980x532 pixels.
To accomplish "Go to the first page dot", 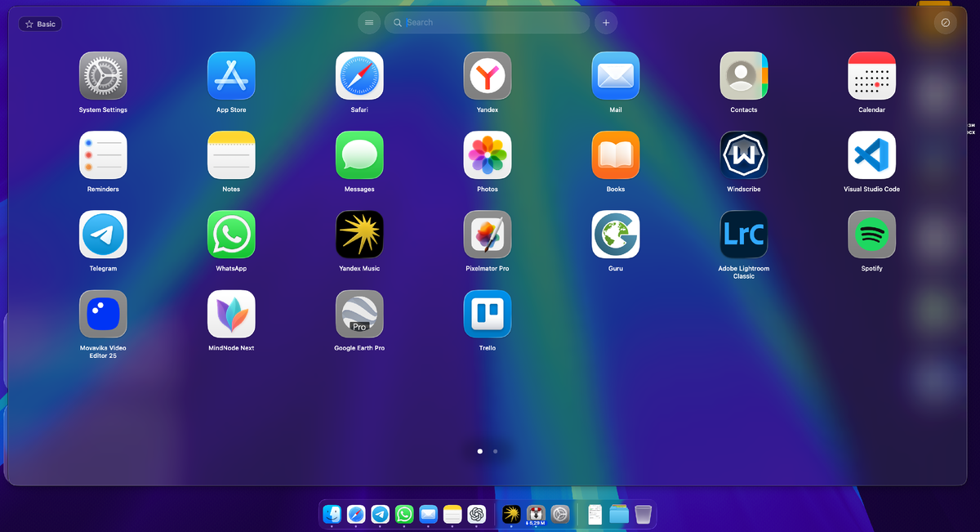I will tap(479, 450).
